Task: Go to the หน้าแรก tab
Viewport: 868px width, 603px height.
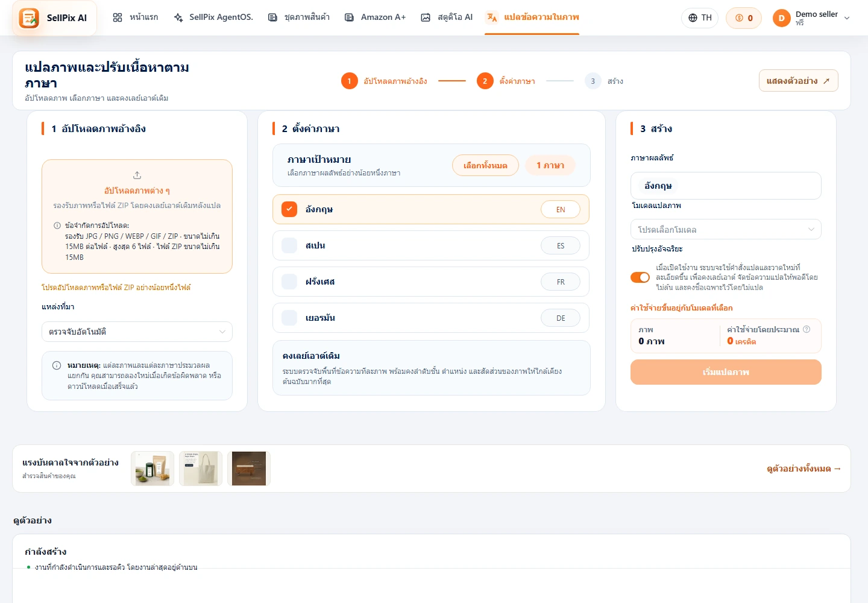Action: (x=136, y=17)
